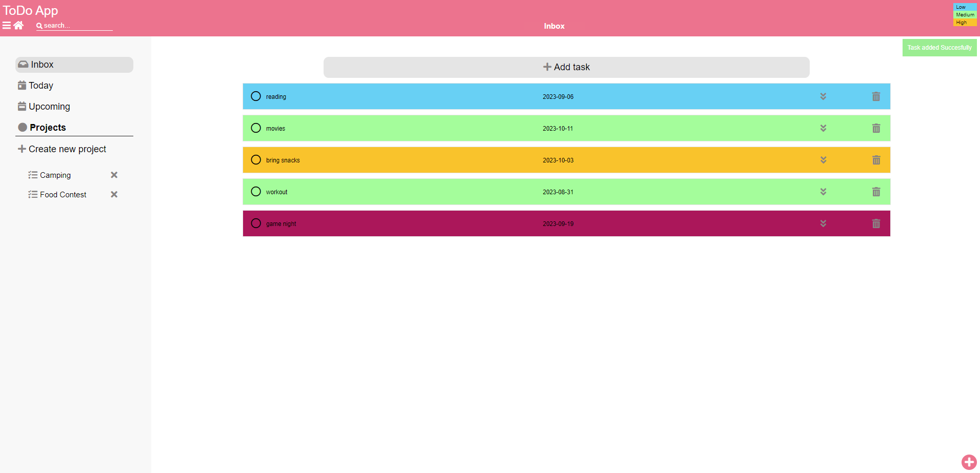Expand details of bring snacks task
This screenshot has height=473, width=980.
coord(823,160)
